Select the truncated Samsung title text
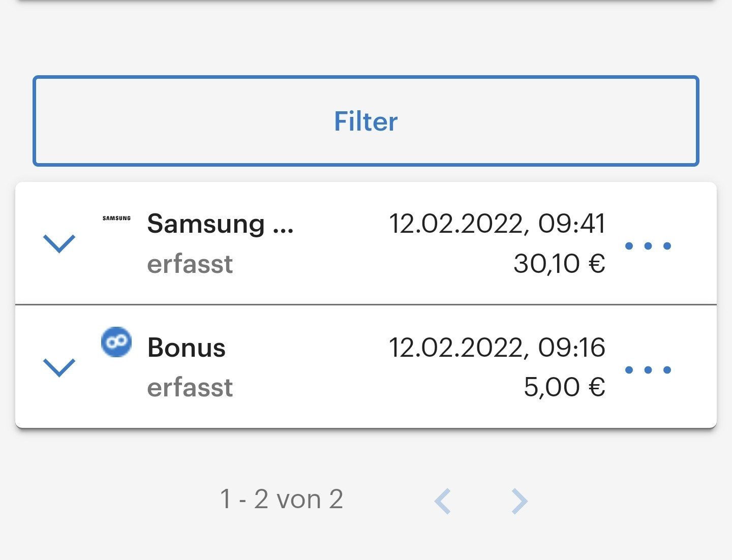732x560 pixels. pos(220,224)
